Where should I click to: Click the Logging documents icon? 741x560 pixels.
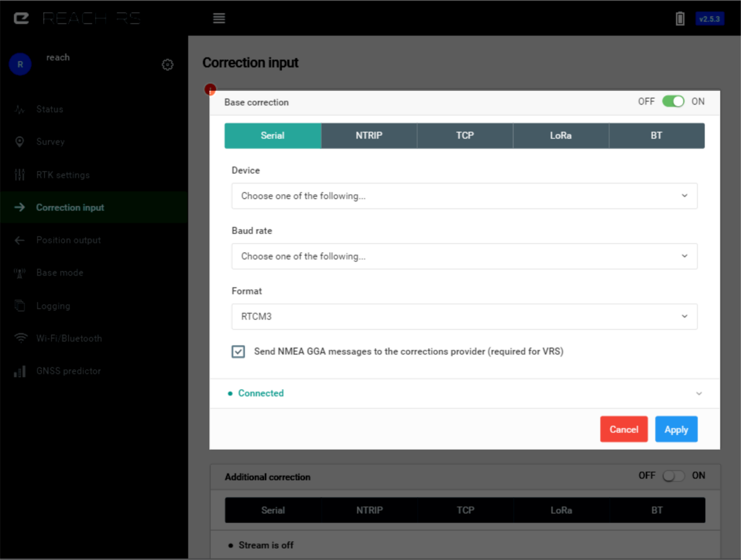(x=20, y=305)
